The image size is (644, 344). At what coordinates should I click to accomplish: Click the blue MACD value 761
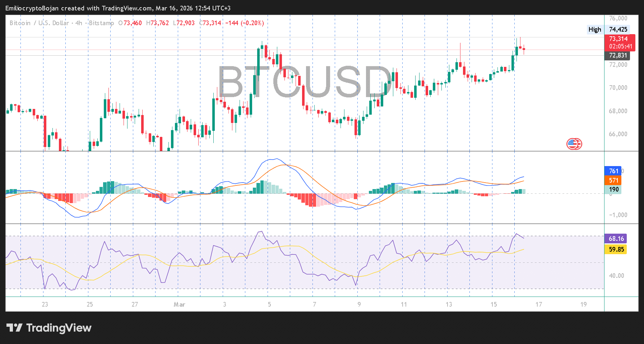pos(613,171)
